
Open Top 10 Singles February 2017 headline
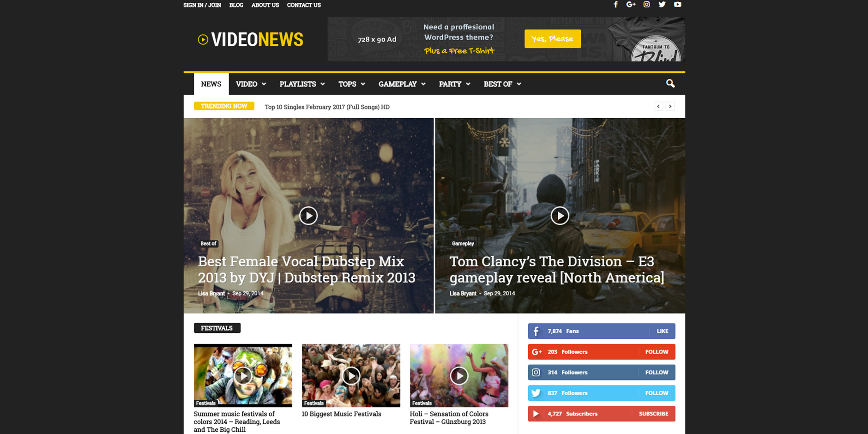coord(327,107)
